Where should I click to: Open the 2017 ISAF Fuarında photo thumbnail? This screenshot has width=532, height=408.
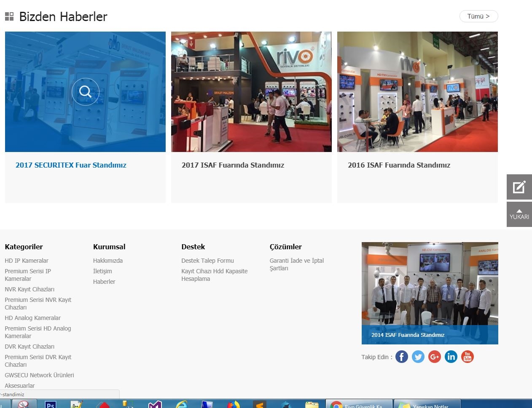(x=251, y=92)
